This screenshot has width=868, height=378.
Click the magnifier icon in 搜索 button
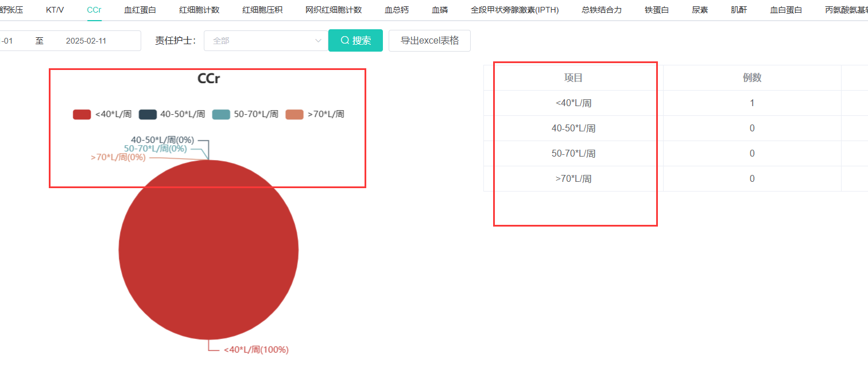pyautogui.click(x=345, y=41)
